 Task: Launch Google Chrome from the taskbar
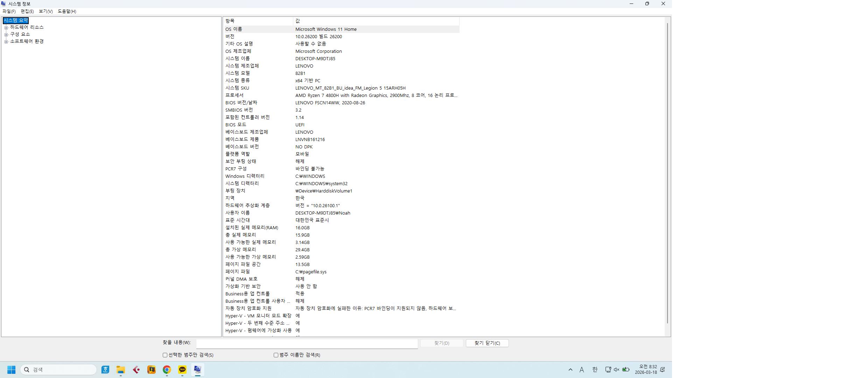click(x=167, y=370)
